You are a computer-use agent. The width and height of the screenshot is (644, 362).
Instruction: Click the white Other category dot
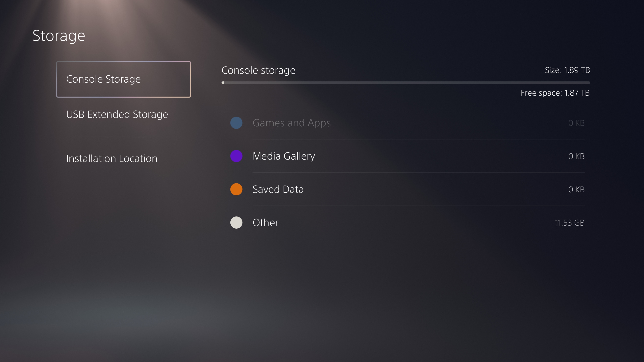(x=236, y=222)
